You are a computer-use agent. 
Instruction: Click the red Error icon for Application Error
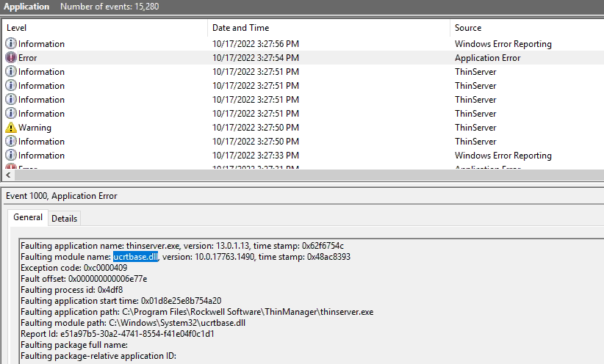click(x=11, y=58)
